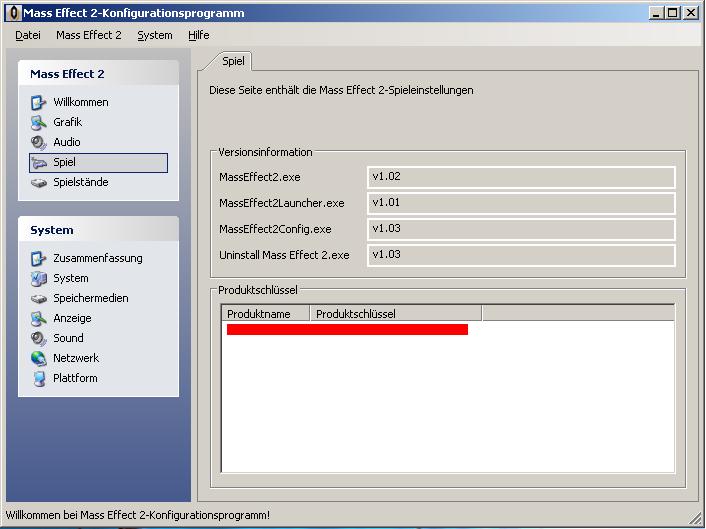Select the Anzeige entry in the sidebar

coord(72,318)
